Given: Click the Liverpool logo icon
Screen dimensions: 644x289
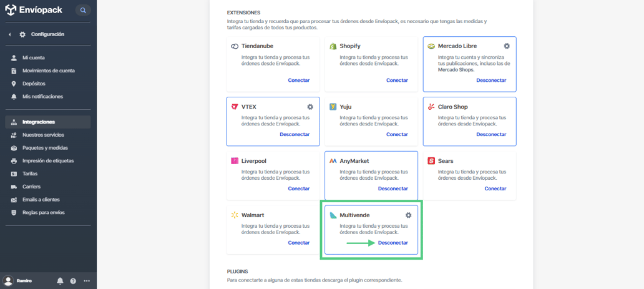Looking at the screenshot, I should tap(235, 161).
